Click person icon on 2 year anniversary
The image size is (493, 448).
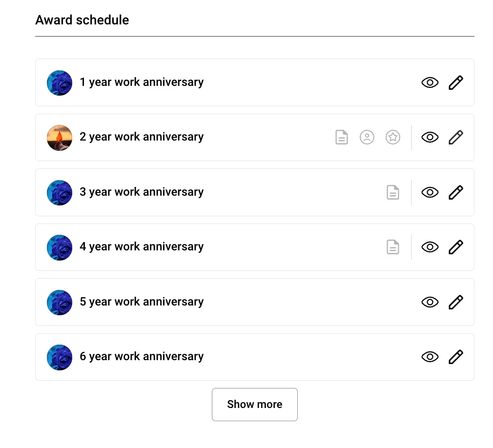click(x=367, y=137)
